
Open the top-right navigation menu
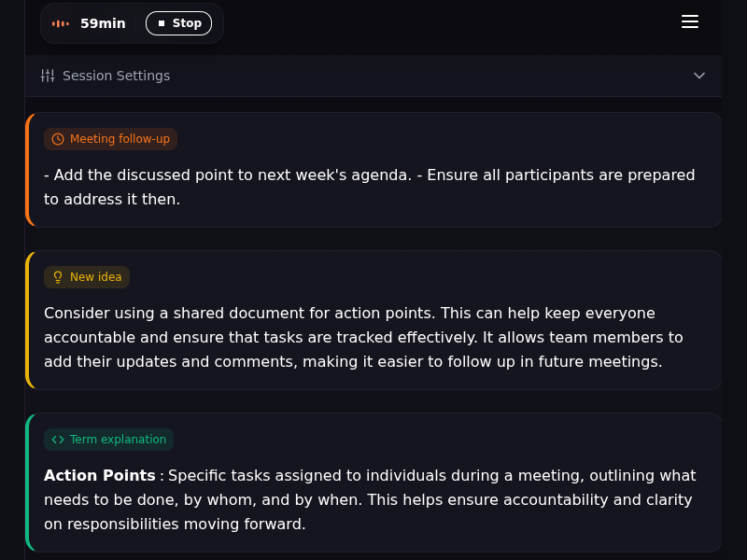coord(690,21)
